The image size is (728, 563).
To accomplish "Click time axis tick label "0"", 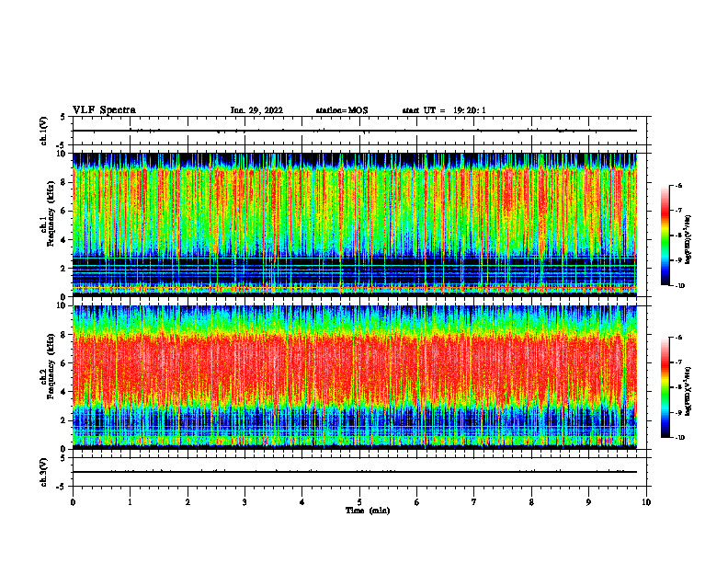I will [73, 502].
